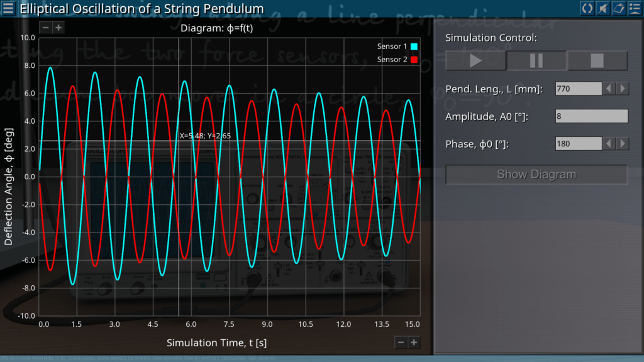Click the reset/refresh arrows icon
This screenshot has width=644, height=362.
(x=587, y=8)
